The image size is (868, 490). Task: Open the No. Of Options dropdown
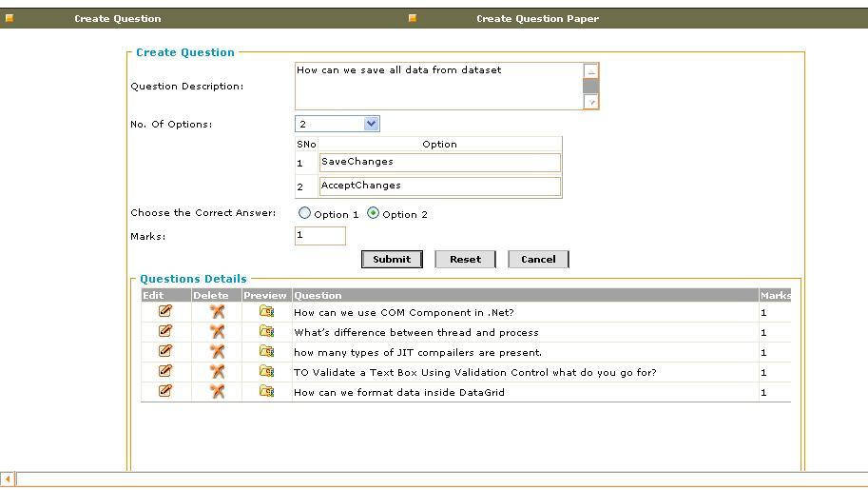point(371,124)
